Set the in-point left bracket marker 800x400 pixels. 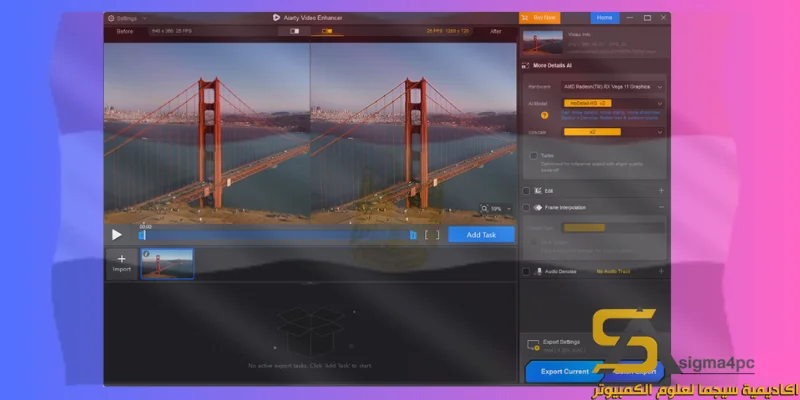click(x=427, y=235)
